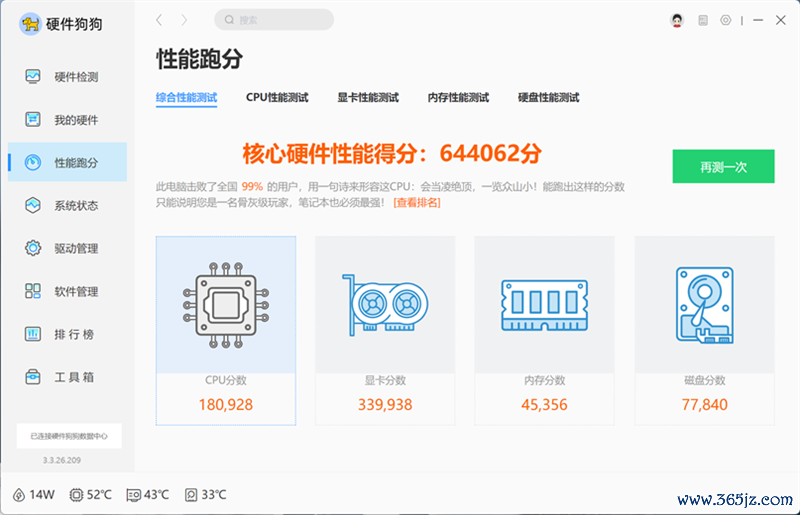
Task: Click the graphics card illustration
Action: pyautogui.click(x=385, y=305)
